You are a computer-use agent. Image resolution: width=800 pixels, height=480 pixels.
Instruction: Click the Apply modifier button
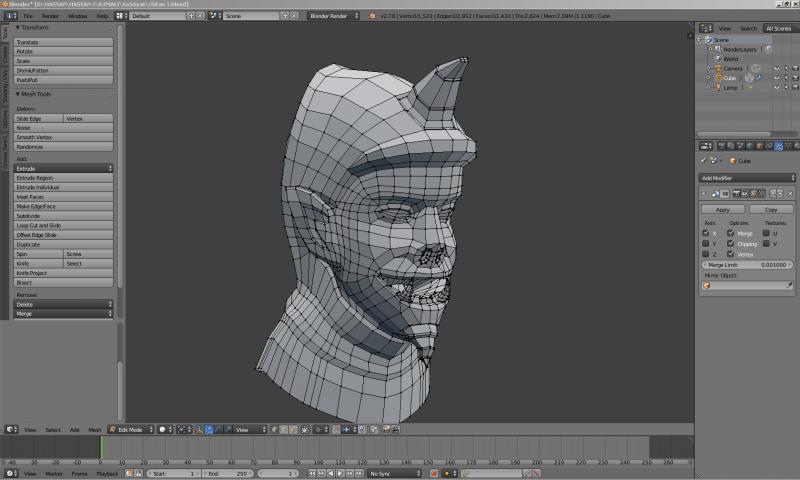(x=723, y=210)
